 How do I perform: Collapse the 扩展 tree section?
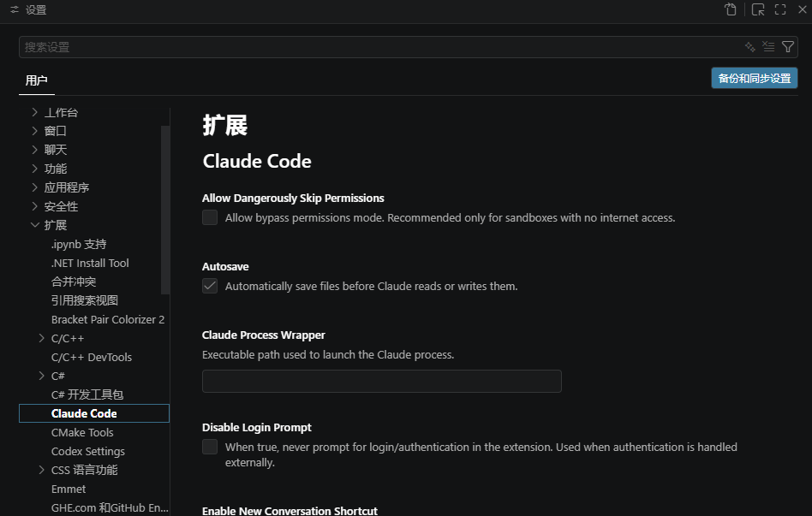point(35,224)
